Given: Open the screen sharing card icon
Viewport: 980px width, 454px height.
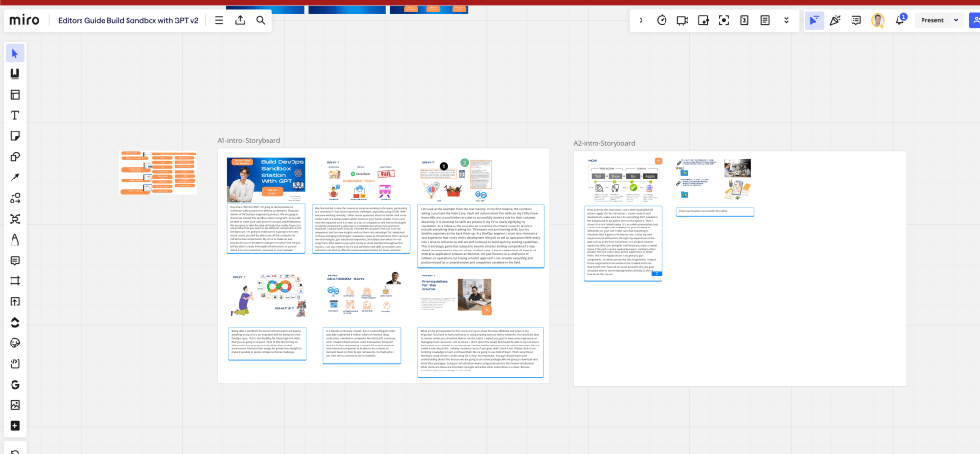Looking at the screenshot, I should tap(703, 21).
